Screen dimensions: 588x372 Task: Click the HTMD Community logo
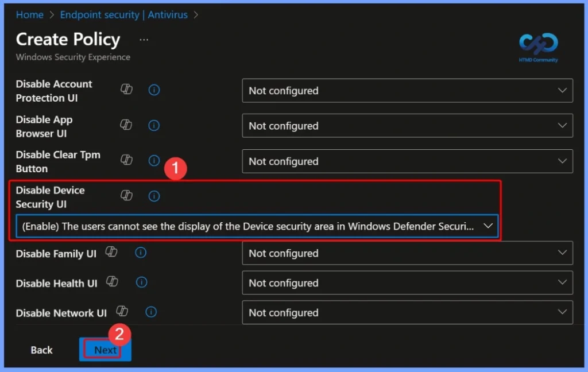[x=537, y=47]
